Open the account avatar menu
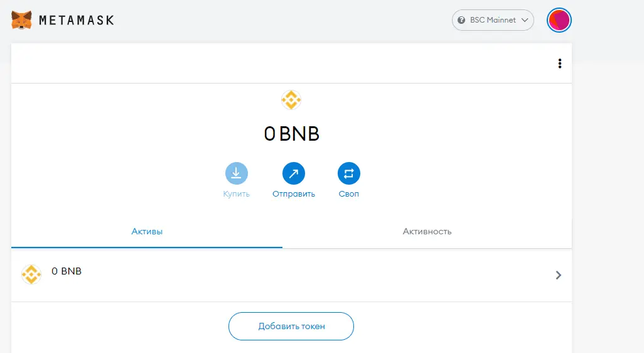The image size is (644, 353). point(559,20)
